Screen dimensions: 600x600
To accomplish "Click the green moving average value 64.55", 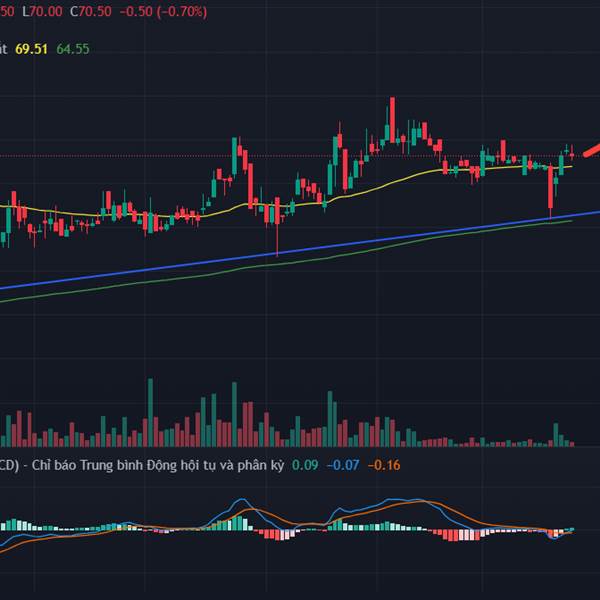I will [73, 49].
